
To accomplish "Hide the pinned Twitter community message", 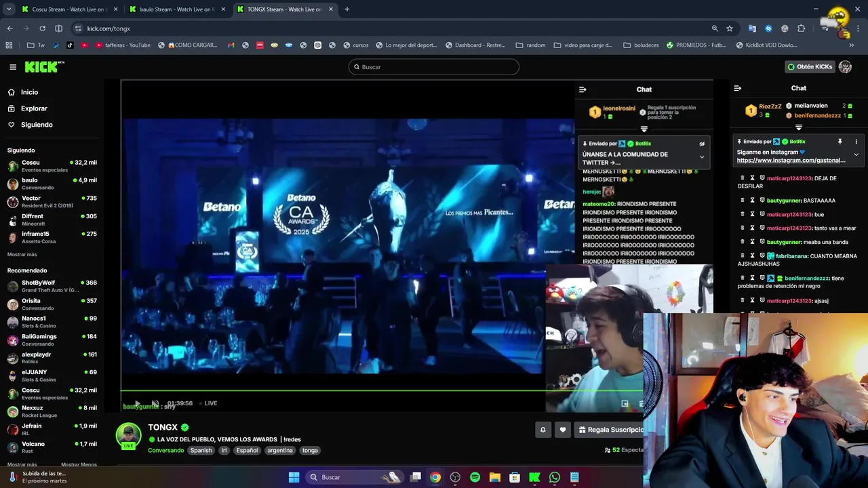I will pyautogui.click(x=702, y=144).
